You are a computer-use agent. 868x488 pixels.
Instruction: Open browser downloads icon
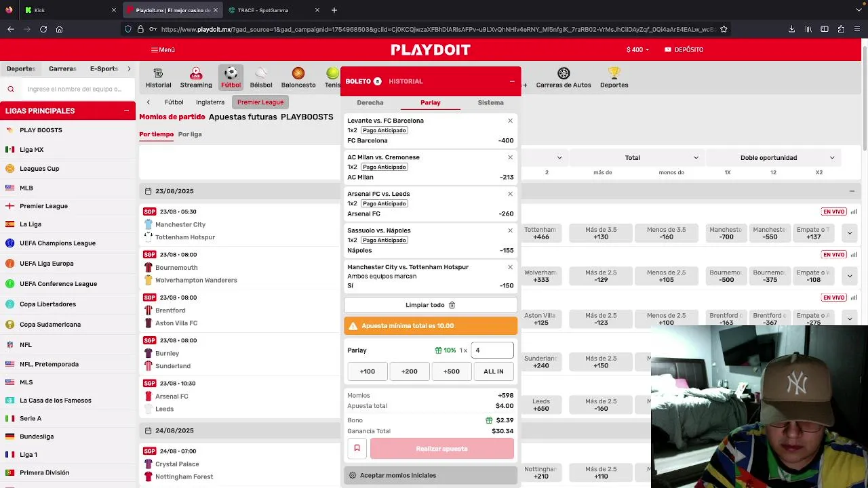click(x=791, y=29)
